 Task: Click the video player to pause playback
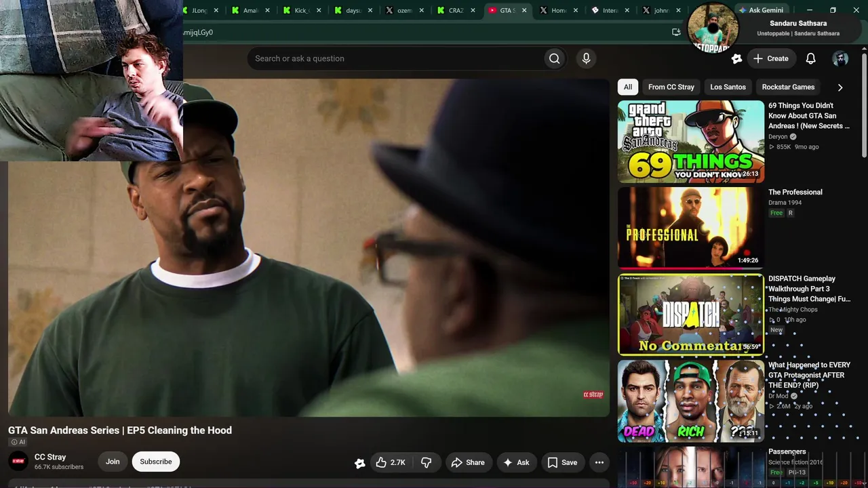(x=309, y=247)
